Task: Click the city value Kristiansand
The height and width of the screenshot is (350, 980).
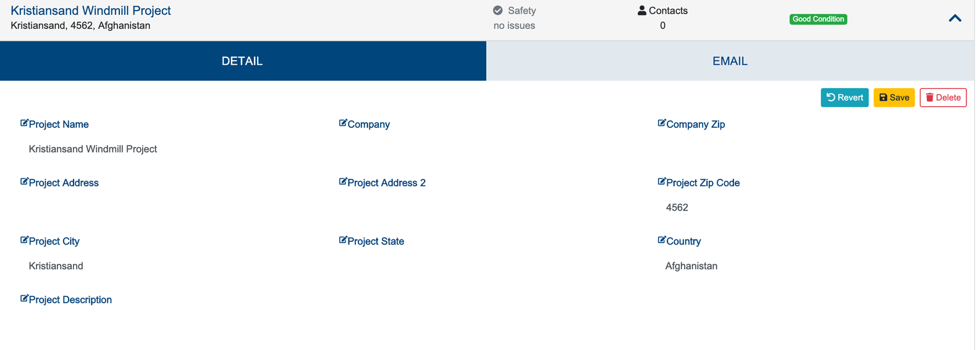Action: [x=56, y=266]
